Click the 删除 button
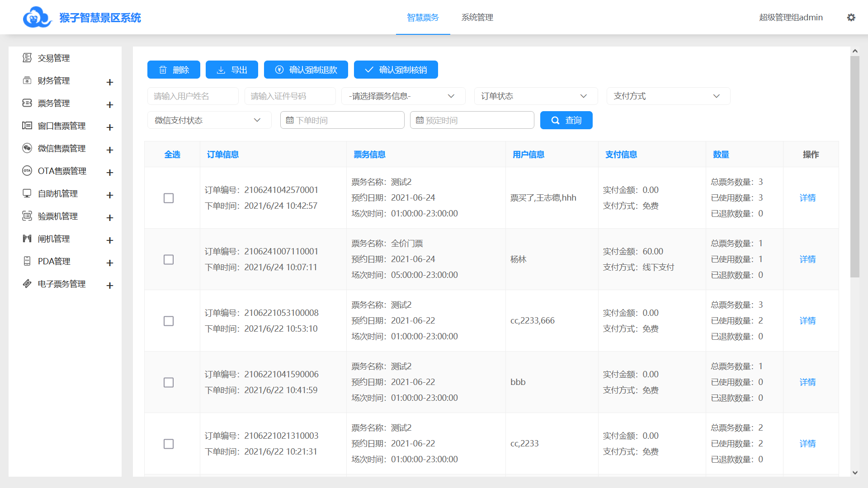Image resolution: width=868 pixels, height=488 pixels. click(x=174, y=70)
